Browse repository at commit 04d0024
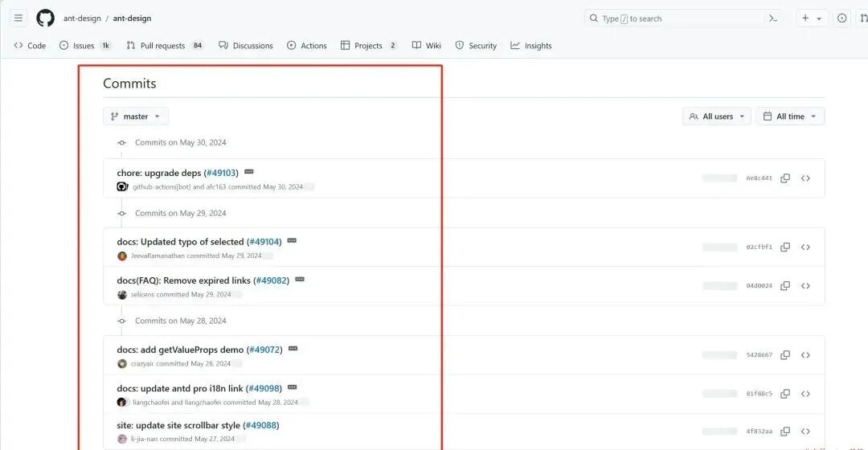The width and height of the screenshot is (868, 450). pyautogui.click(x=805, y=285)
